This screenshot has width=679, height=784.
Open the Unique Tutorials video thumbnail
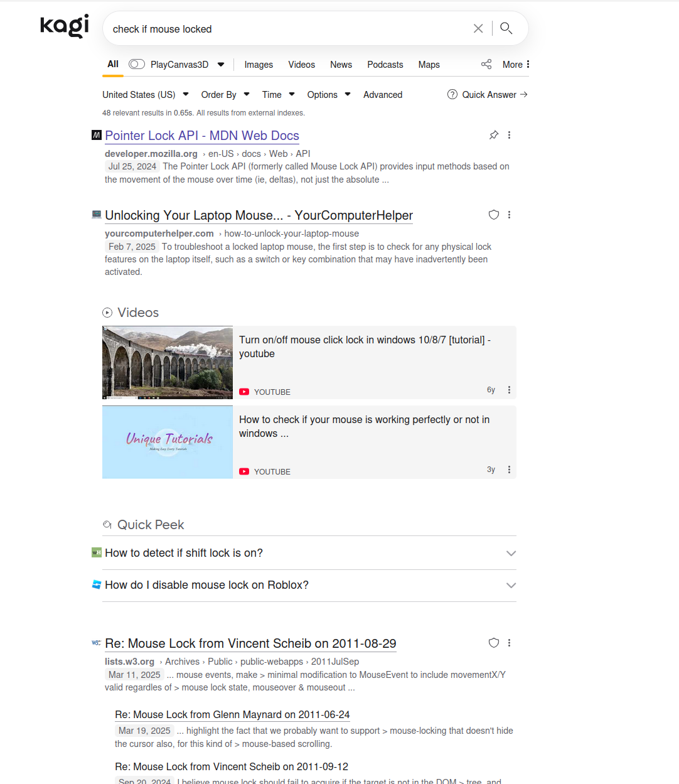[168, 442]
